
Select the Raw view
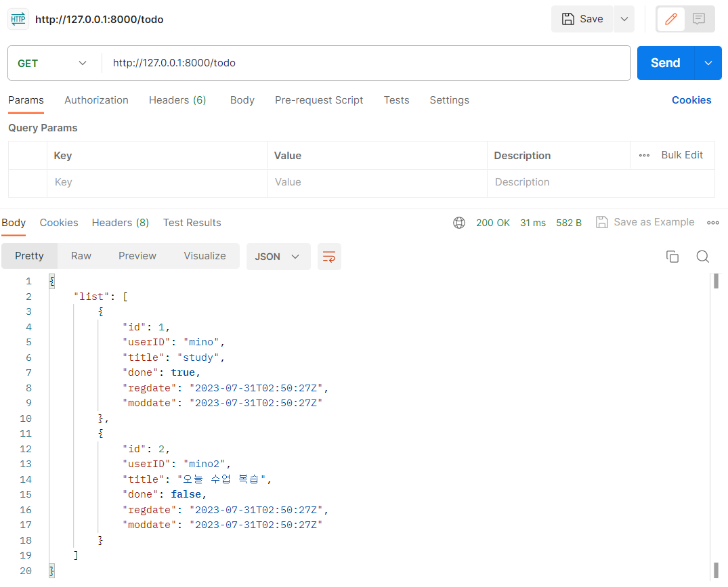click(81, 256)
